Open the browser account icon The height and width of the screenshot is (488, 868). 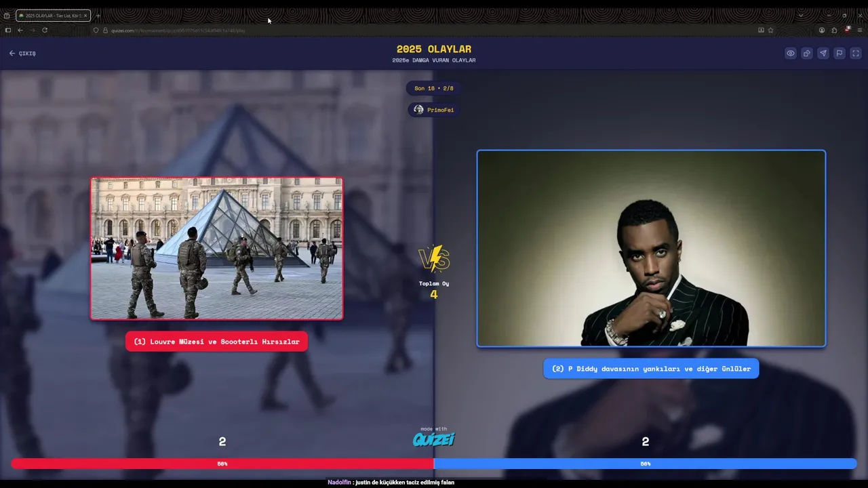(822, 30)
